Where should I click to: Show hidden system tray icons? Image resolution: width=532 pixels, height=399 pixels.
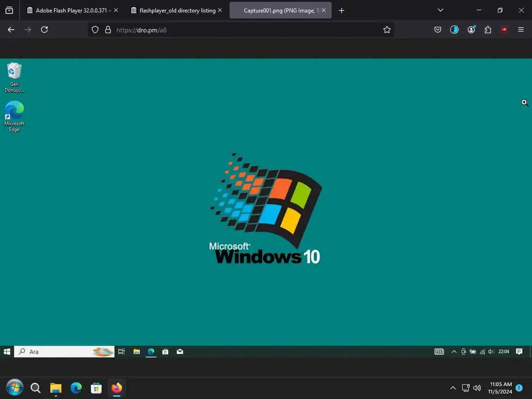click(x=453, y=388)
